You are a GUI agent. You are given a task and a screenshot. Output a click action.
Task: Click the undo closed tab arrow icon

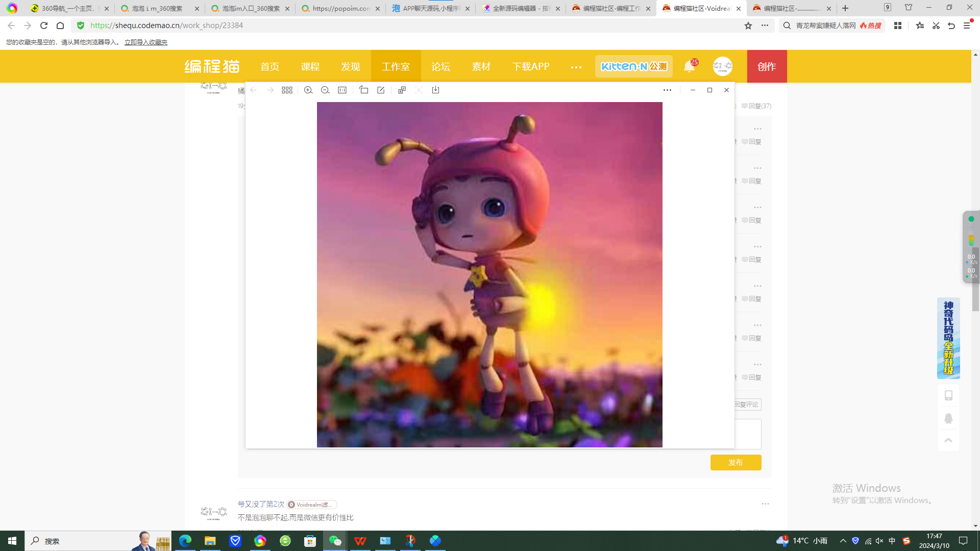point(951,26)
